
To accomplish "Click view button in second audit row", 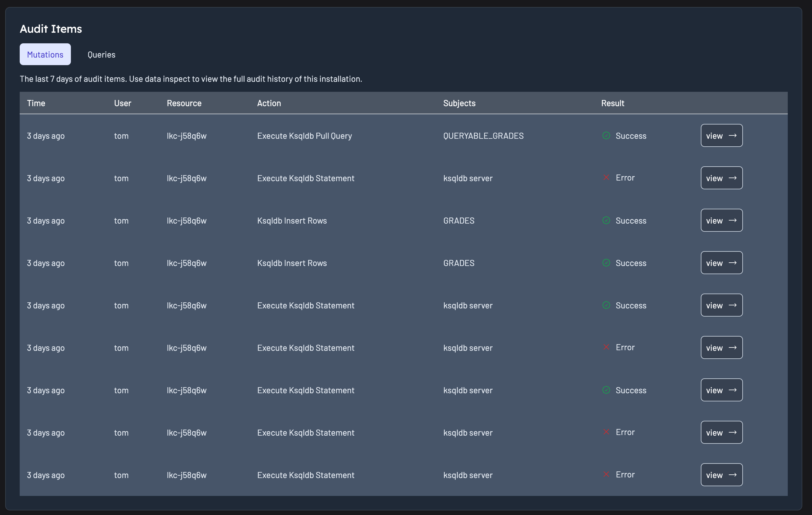I will [721, 178].
